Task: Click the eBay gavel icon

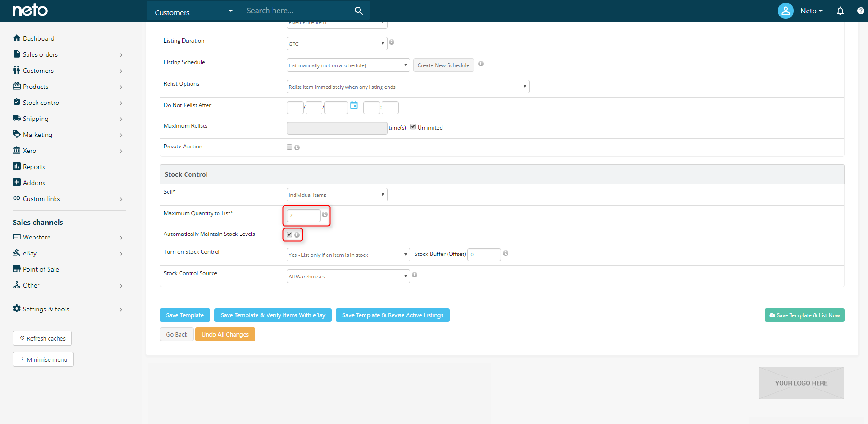Action: [x=17, y=253]
